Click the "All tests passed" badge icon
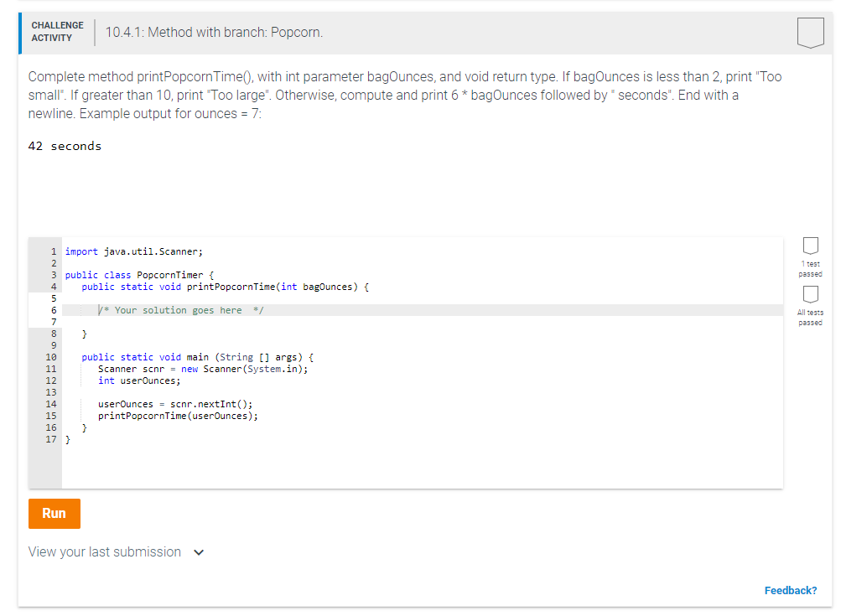Image resolution: width=841 pixels, height=616 pixels. pos(809,293)
